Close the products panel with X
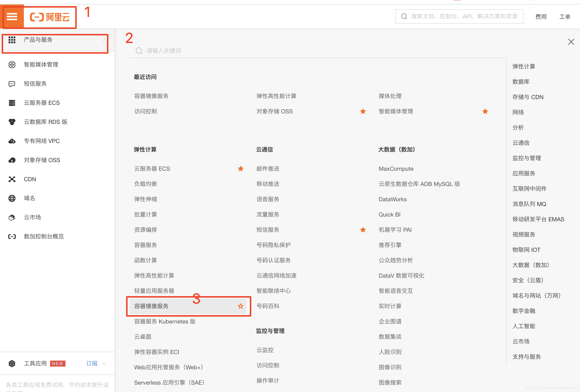Image resolution: width=580 pixels, height=392 pixels. (571, 42)
